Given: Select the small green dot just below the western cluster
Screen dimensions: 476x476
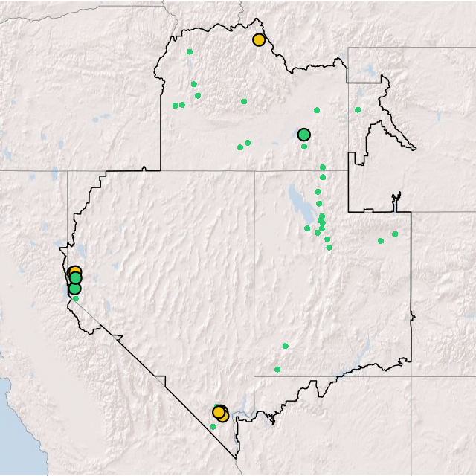Looking at the screenshot, I should tap(76, 299).
